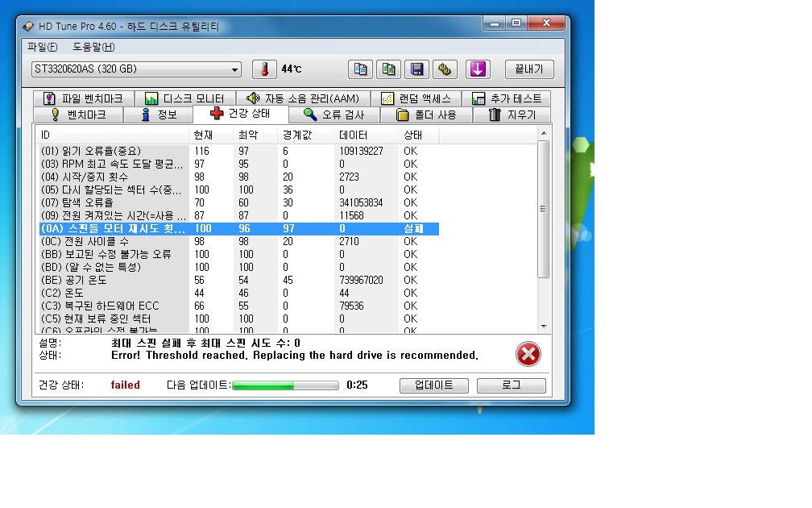This screenshot has width=812, height=508.
Task: Click the 데이터 column header
Action: pos(366,135)
